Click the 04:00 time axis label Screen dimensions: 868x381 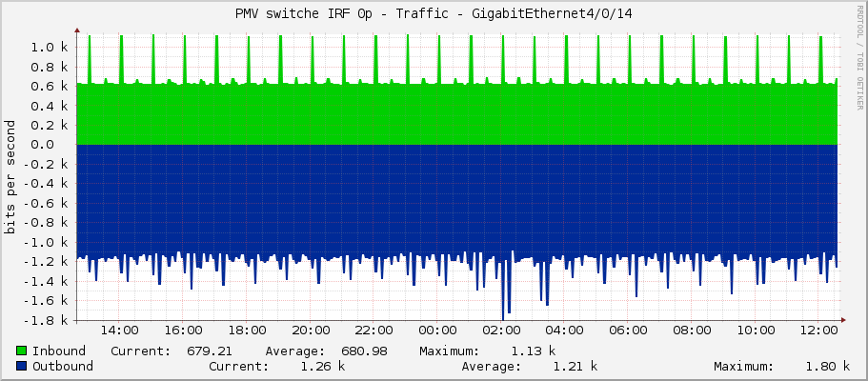[x=565, y=331]
